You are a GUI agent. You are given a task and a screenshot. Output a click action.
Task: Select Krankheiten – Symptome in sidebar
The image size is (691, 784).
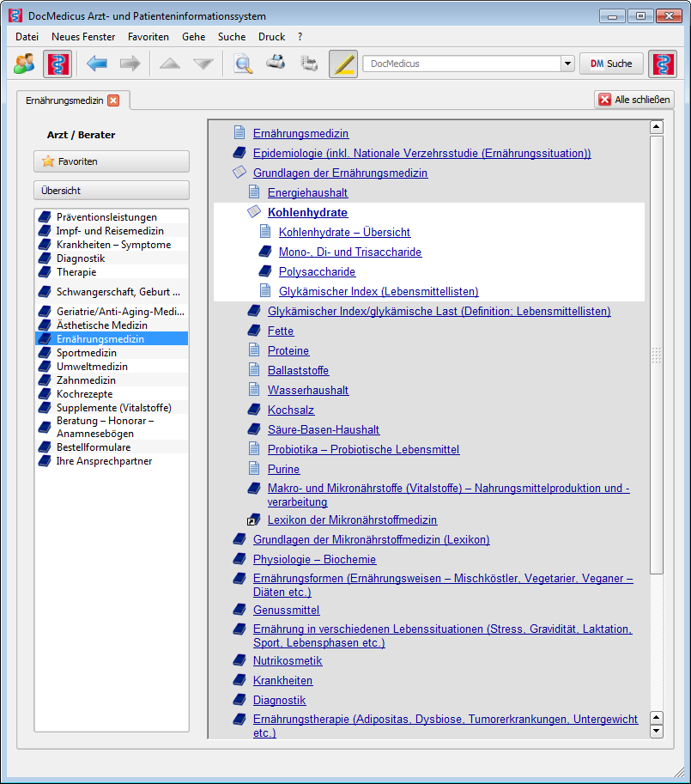pyautogui.click(x=112, y=245)
